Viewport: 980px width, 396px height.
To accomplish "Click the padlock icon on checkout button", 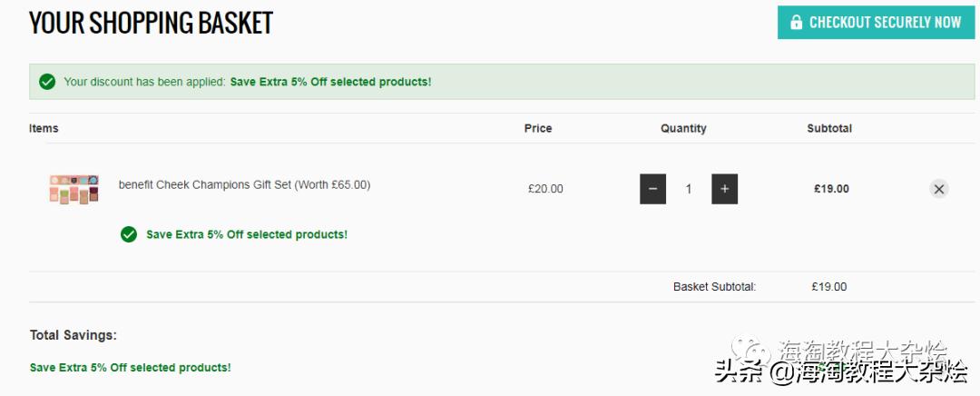I will point(796,22).
